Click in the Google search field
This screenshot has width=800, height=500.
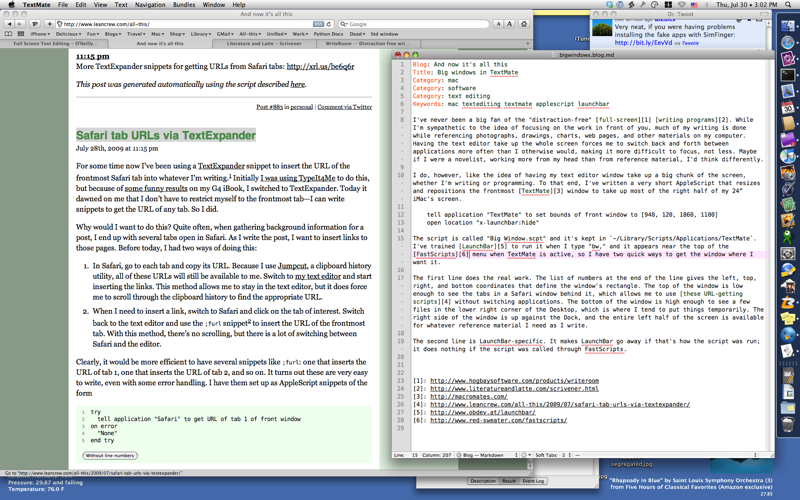click(414, 24)
